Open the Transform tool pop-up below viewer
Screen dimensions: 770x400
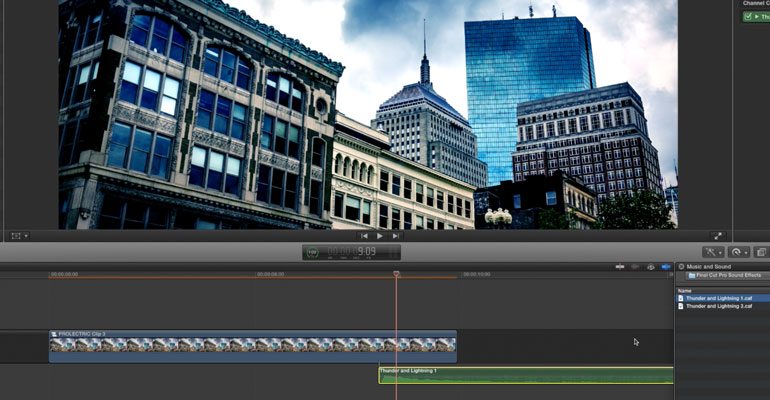click(20, 236)
